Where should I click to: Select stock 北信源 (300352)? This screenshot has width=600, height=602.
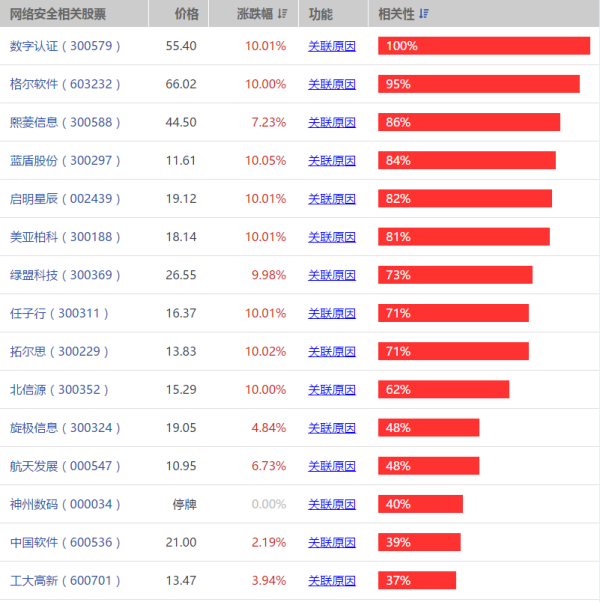(59, 390)
